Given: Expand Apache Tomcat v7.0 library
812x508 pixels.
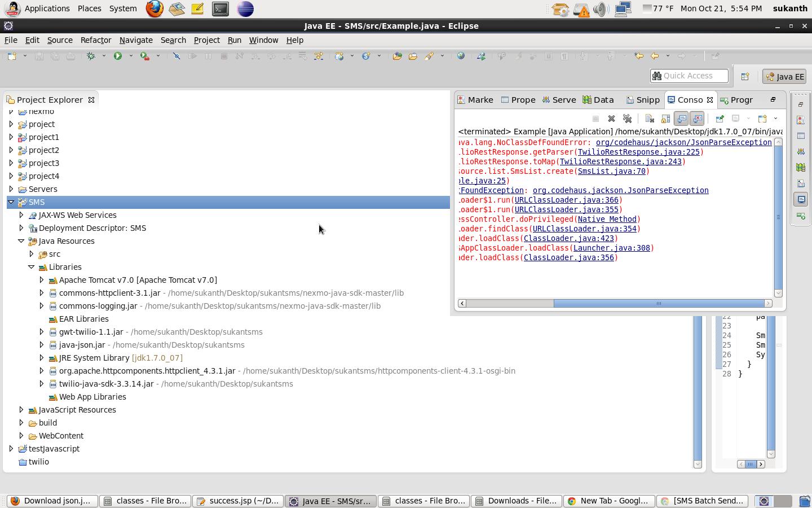Looking at the screenshot, I should tap(42, 280).
